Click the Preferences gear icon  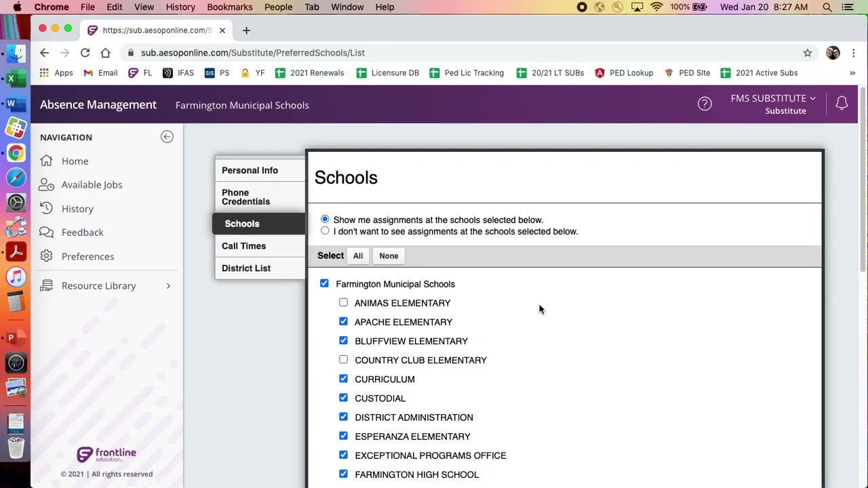coord(46,256)
